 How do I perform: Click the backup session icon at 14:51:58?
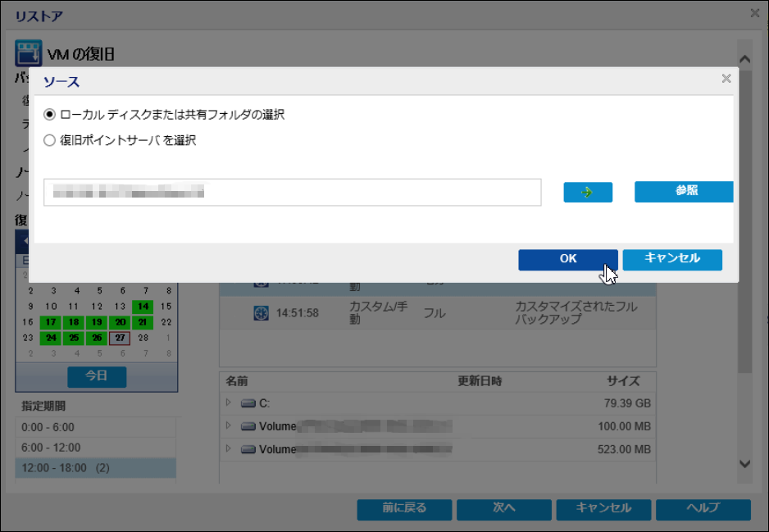click(262, 312)
